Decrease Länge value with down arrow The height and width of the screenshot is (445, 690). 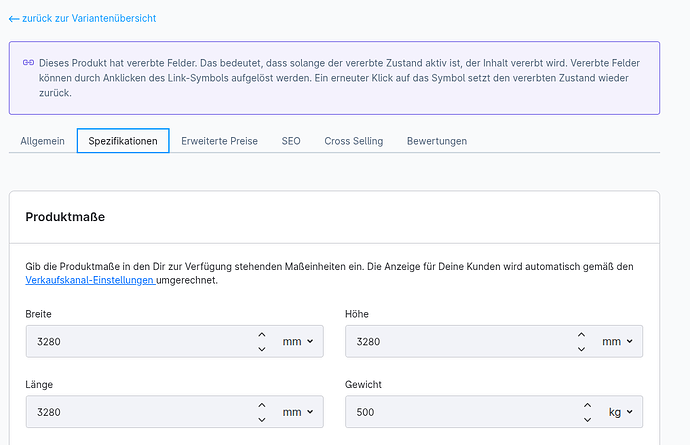(262, 419)
